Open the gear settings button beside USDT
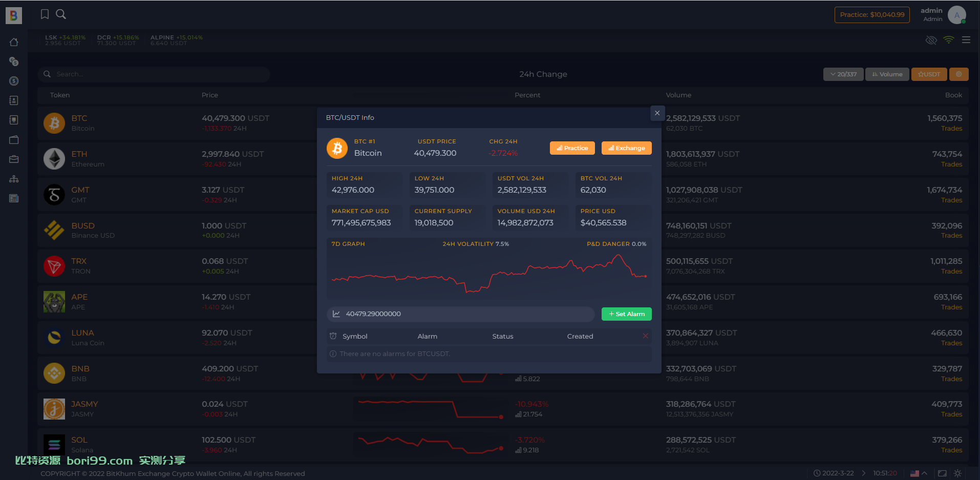The image size is (980, 480). pyautogui.click(x=959, y=74)
